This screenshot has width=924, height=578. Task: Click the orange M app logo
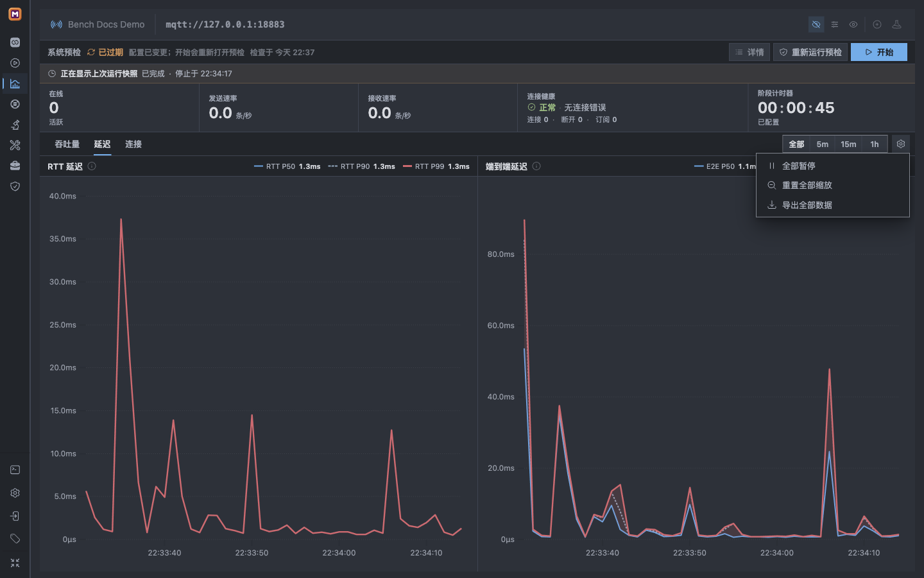15,14
